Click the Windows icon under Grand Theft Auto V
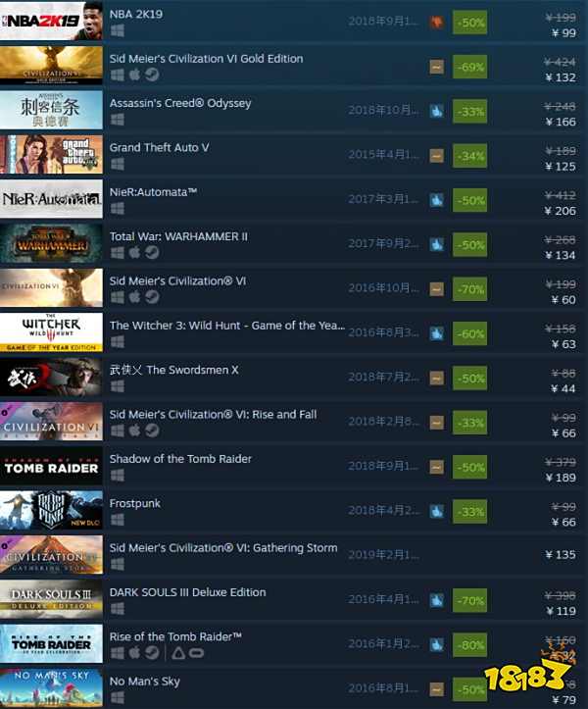 tap(118, 164)
